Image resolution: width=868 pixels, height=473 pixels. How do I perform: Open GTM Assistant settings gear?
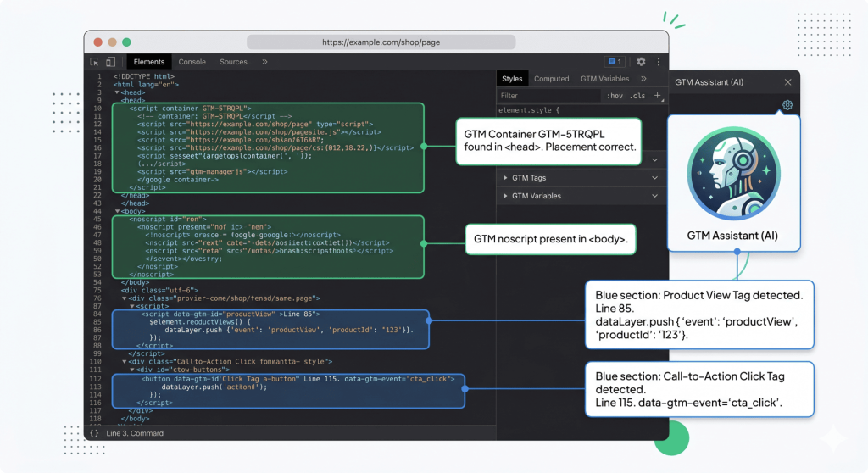(787, 105)
